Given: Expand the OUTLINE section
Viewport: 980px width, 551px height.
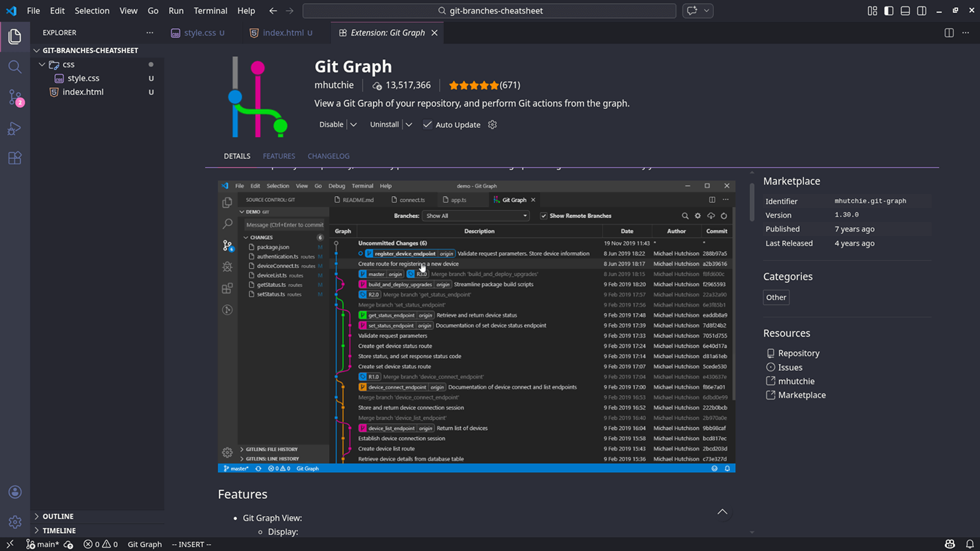Looking at the screenshot, I should point(58,516).
